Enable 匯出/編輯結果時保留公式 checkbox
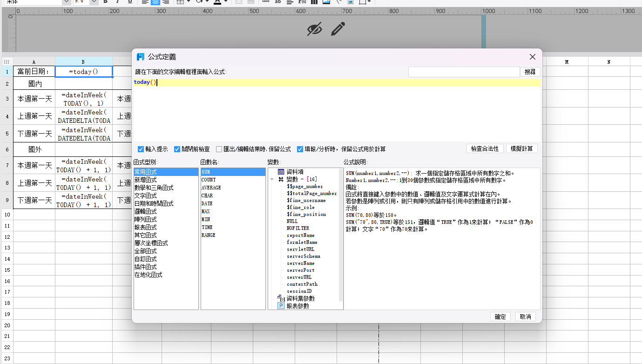This screenshot has width=642, height=364. click(x=219, y=149)
